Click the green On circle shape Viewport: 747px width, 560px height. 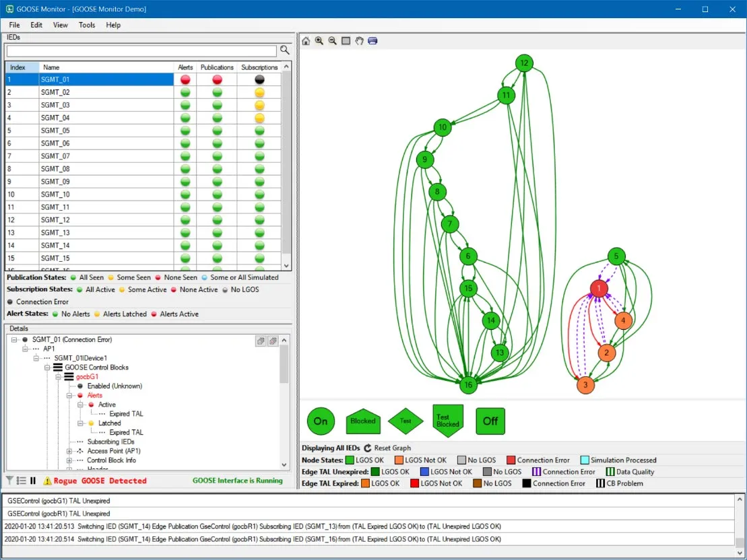pyautogui.click(x=321, y=421)
